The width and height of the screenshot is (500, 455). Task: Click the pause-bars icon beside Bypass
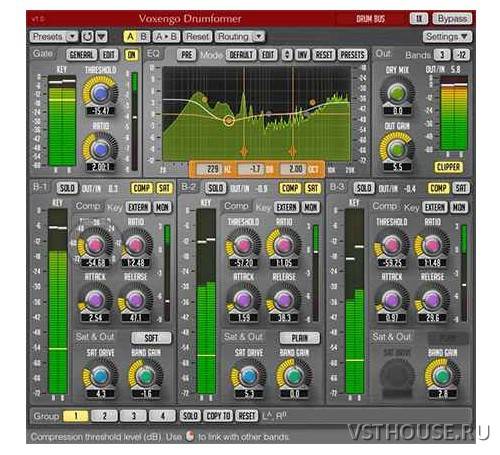[x=419, y=18]
